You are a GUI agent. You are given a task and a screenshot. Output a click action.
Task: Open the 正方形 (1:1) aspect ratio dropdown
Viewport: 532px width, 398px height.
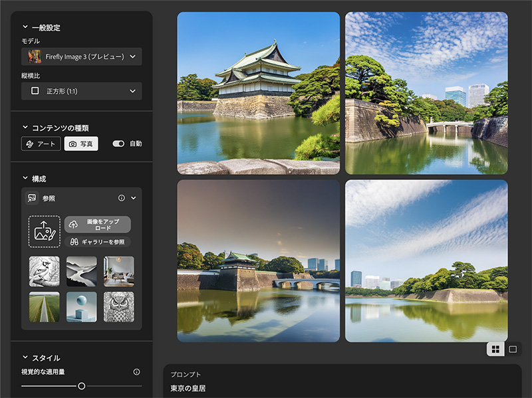pos(81,91)
